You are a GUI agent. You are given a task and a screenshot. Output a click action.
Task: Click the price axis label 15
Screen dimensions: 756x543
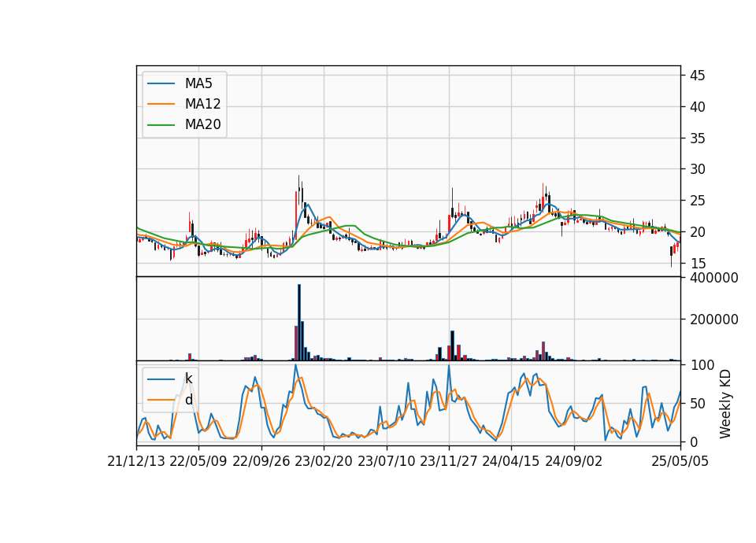pyautogui.click(x=697, y=263)
